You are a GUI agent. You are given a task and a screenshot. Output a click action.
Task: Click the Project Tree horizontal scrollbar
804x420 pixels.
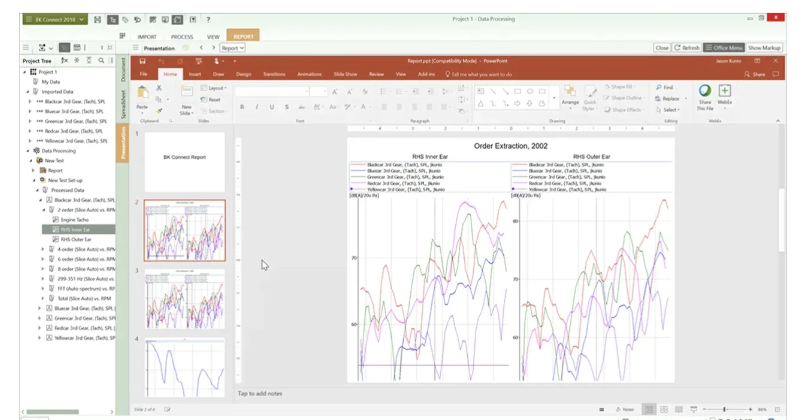pos(53,411)
